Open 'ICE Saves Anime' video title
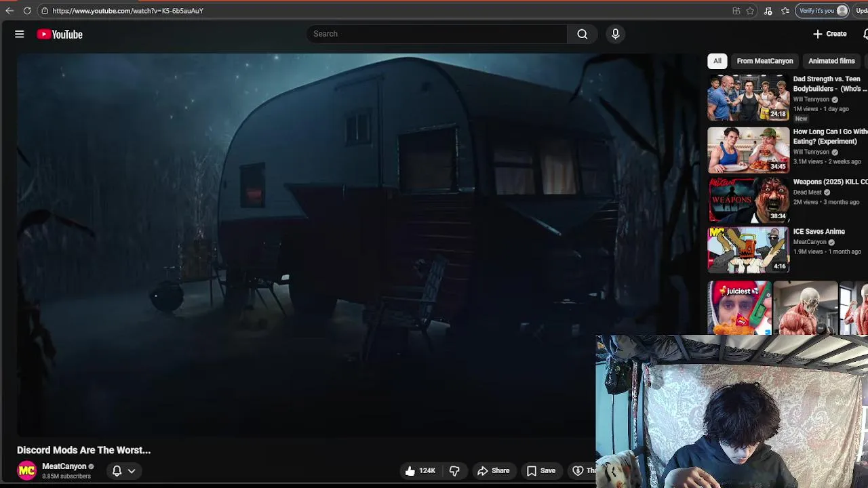 point(819,232)
